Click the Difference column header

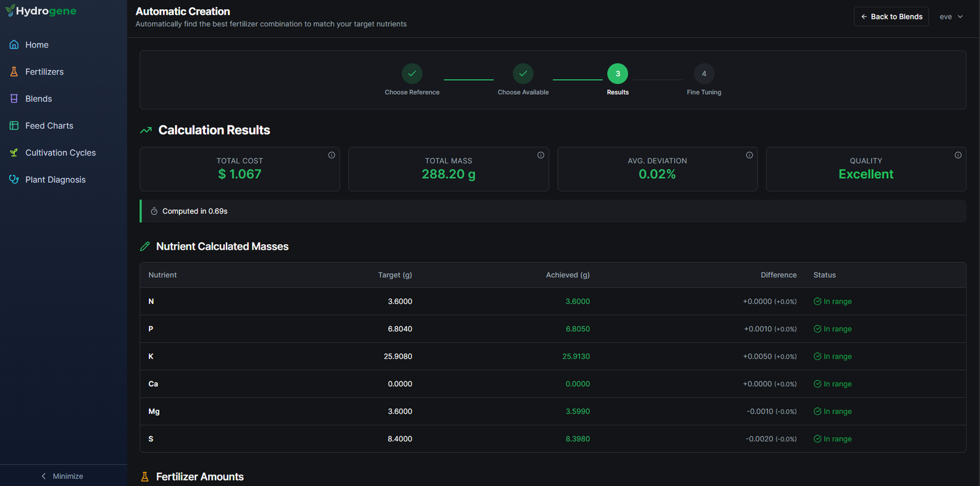(x=778, y=275)
